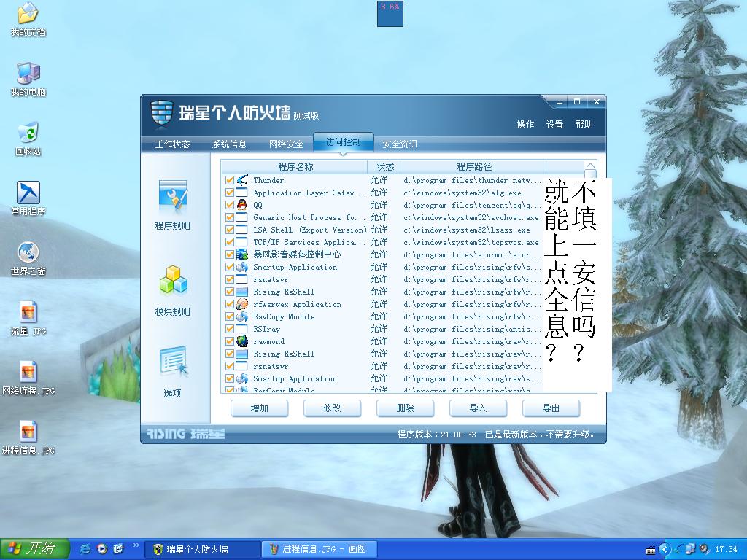Switch to 网络安全 tab

[286, 144]
